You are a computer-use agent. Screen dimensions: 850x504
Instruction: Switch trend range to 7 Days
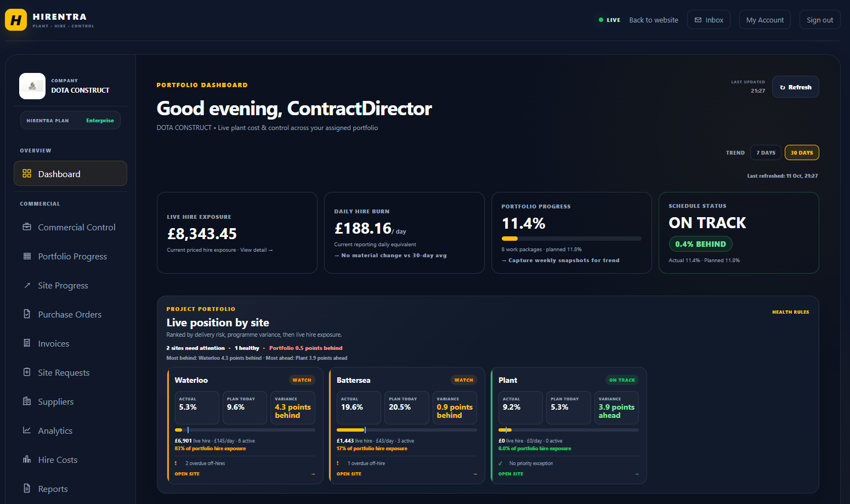pos(766,152)
